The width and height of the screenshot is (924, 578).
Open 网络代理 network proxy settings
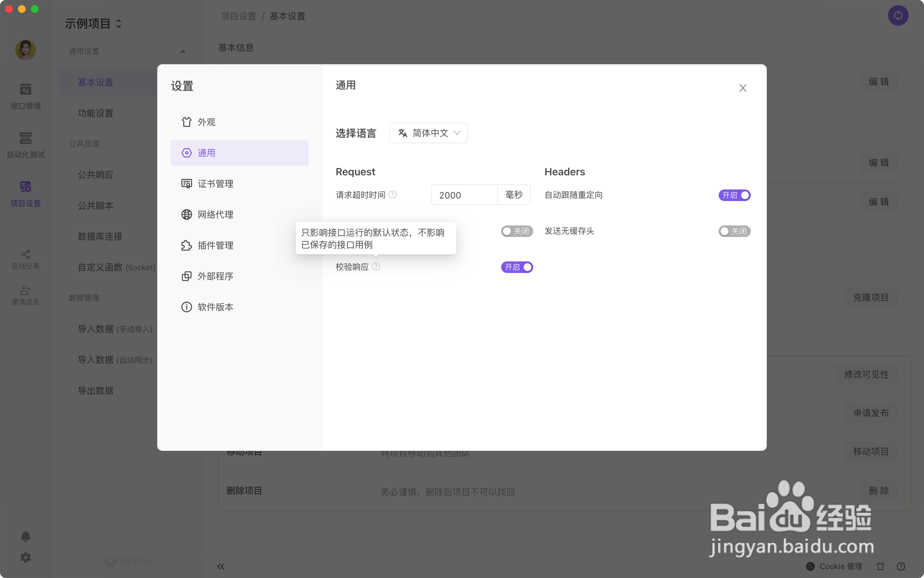(239, 215)
